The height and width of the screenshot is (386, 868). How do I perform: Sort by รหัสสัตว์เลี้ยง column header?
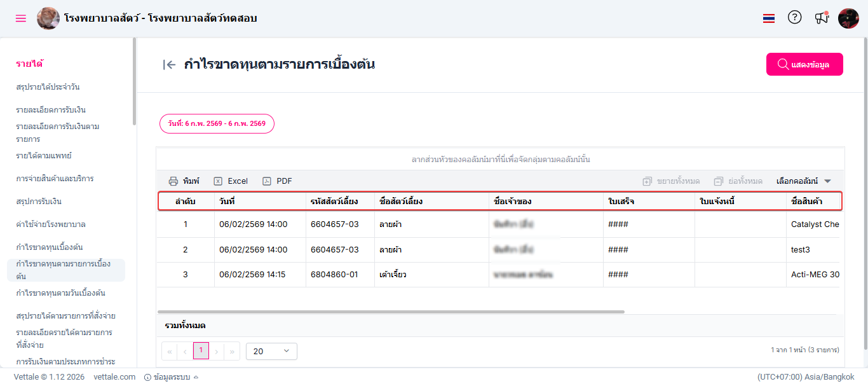click(x=340, y=202)
